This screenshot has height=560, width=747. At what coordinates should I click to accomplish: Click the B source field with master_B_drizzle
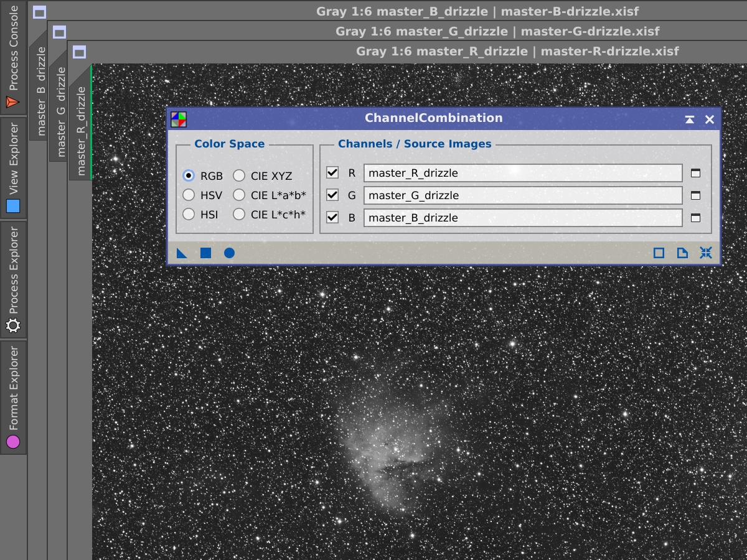point(523,218)
